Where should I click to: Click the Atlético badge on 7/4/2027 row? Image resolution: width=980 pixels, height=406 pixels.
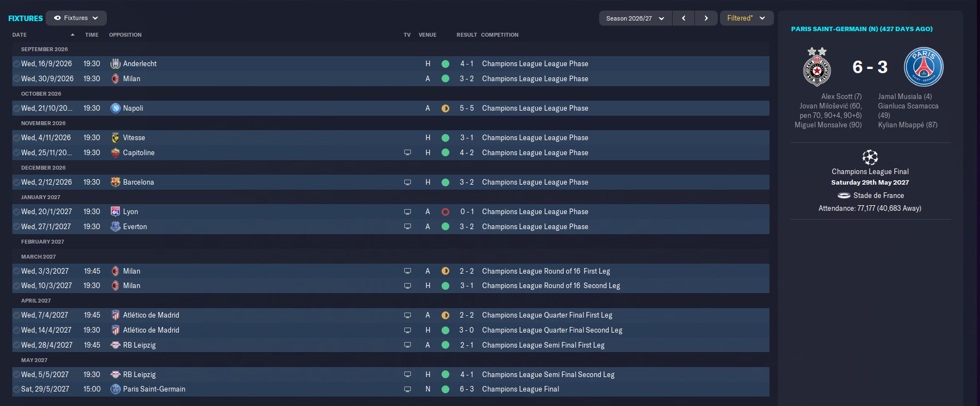click(x=115, y=315)
